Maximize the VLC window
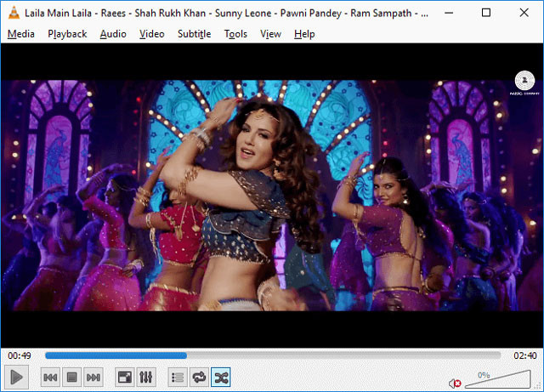This screenshot has height=392, width=544. pos(486,13)
